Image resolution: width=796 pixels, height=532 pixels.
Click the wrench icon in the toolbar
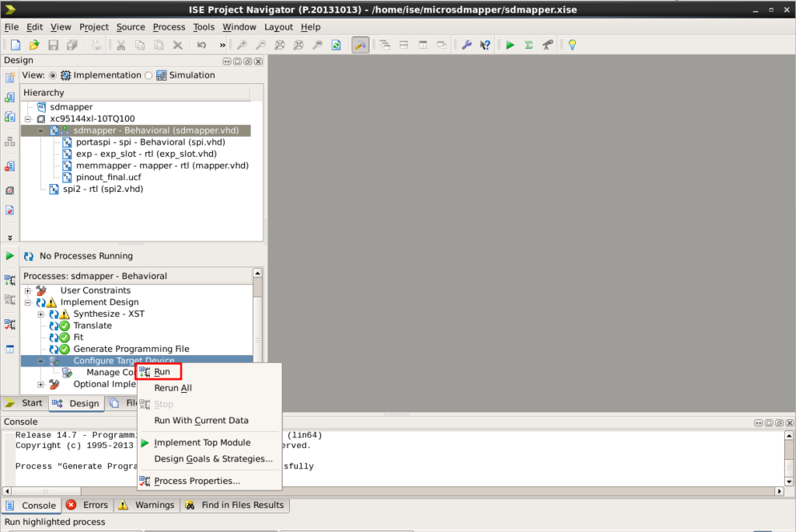click(x=466, y=45)
